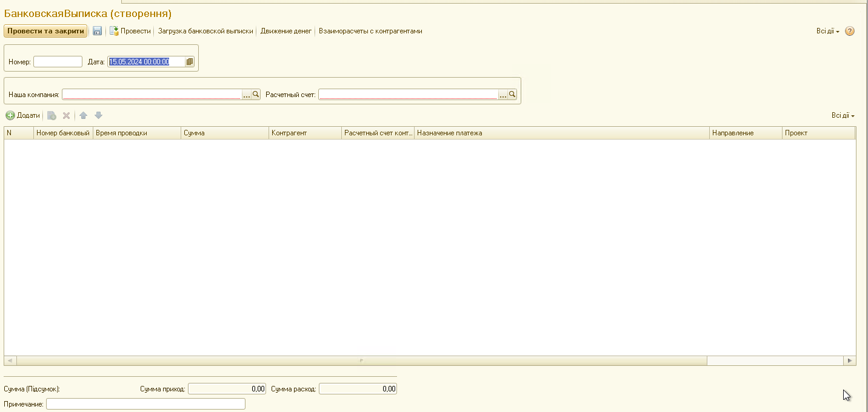Open calendar picker next to date field
The image size is (868, 412).
(x=190, y=61)
